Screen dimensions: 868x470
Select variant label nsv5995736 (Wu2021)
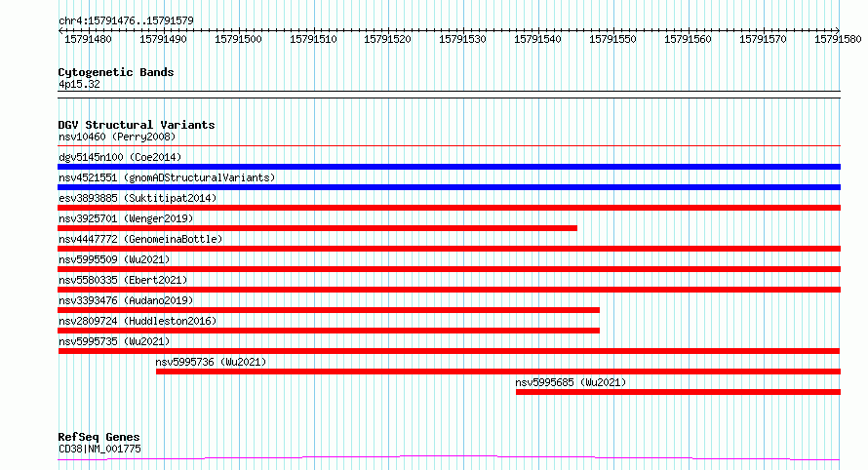211,362
